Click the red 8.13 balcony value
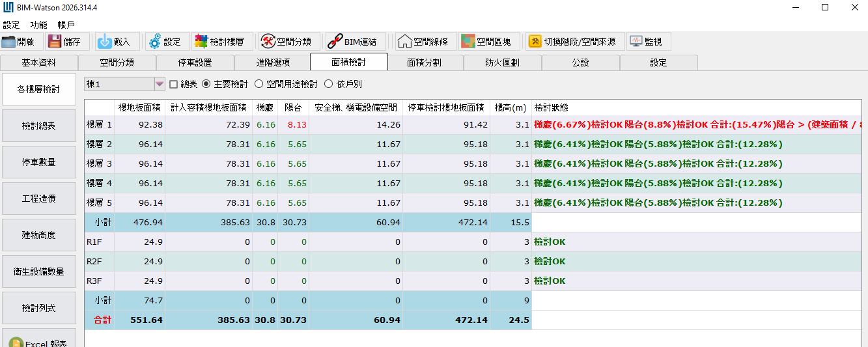The width and height of the screenshot is (868, 347). 297,124
